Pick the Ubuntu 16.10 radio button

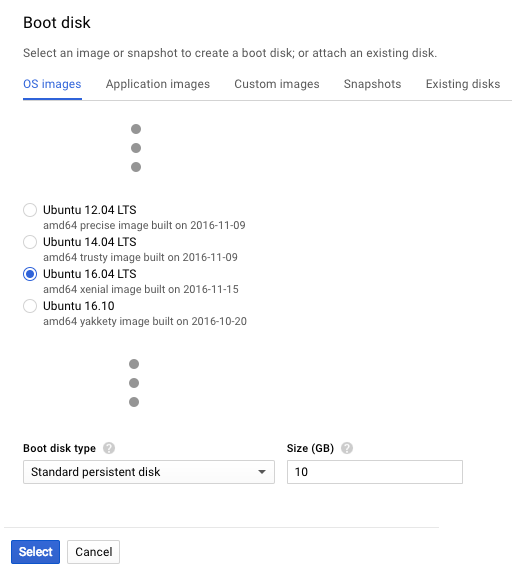30,306
